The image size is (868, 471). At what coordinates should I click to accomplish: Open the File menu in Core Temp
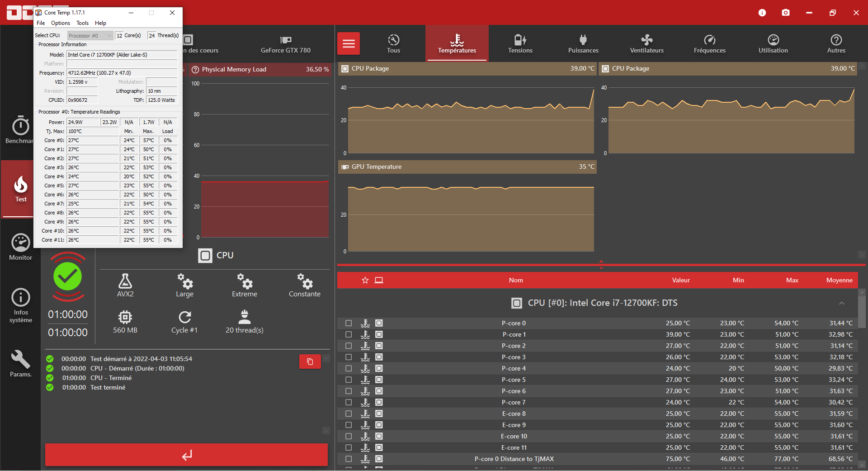(x=41, y=23)
